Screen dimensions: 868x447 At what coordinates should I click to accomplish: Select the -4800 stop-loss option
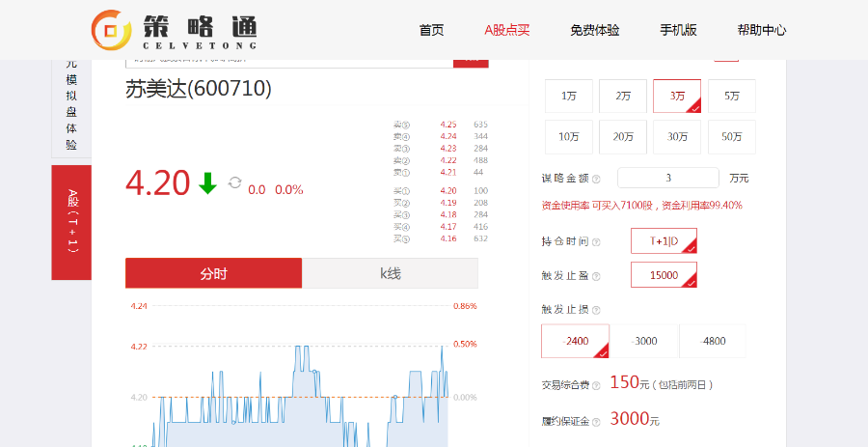(x=713, y=341)
